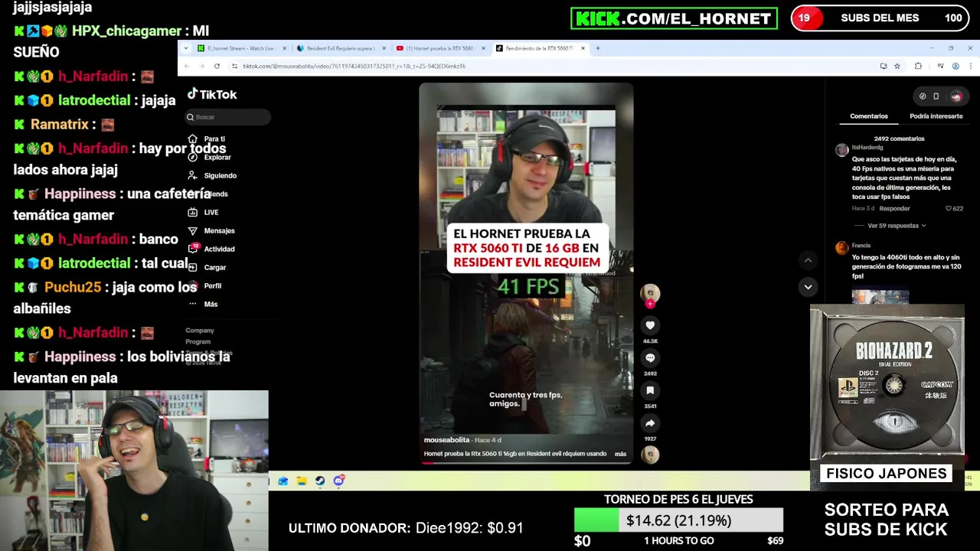The height and width of the screenshot is (551, 980).
Task: Reload the browser page
Action: [x=217, y=66]
